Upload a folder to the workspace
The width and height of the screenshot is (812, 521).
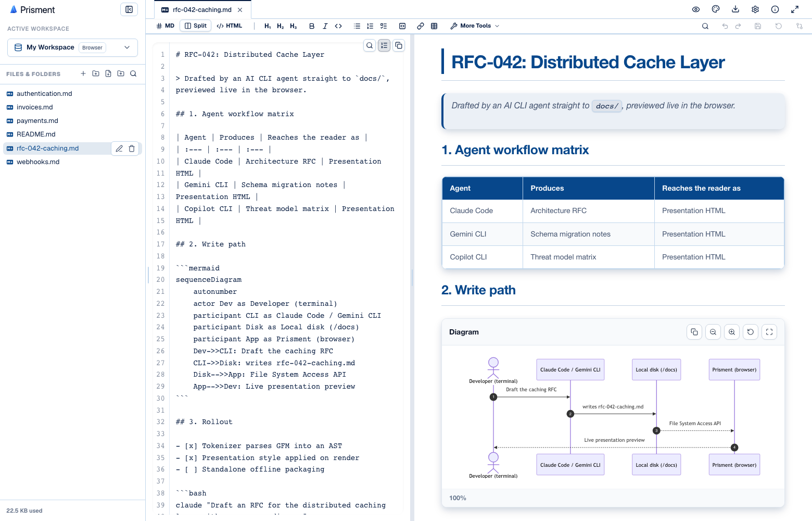coord(121,73)
